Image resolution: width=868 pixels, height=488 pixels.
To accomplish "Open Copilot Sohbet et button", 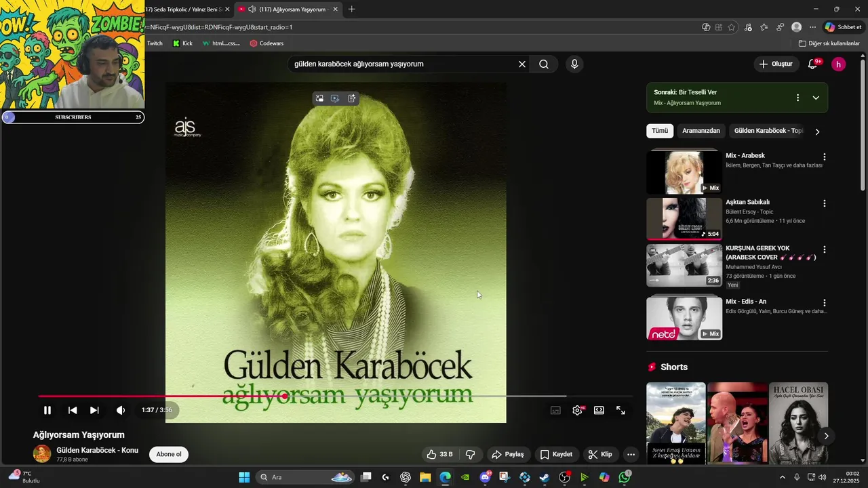I will [843, 27].
